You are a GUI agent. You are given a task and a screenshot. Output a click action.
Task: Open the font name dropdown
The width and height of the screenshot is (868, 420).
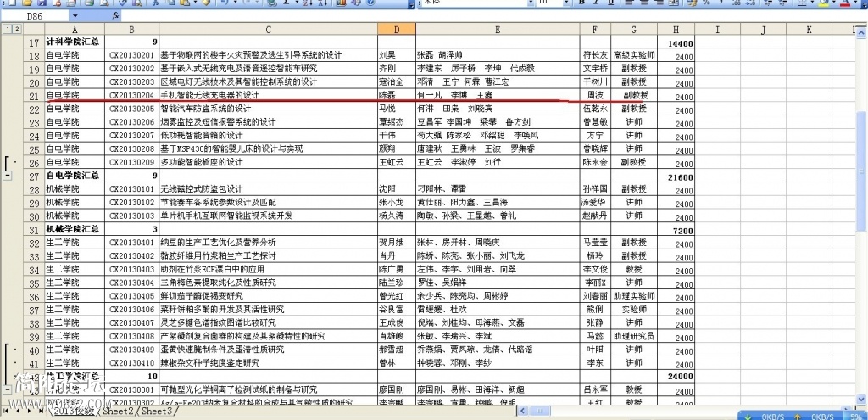(x=531, y=3)
